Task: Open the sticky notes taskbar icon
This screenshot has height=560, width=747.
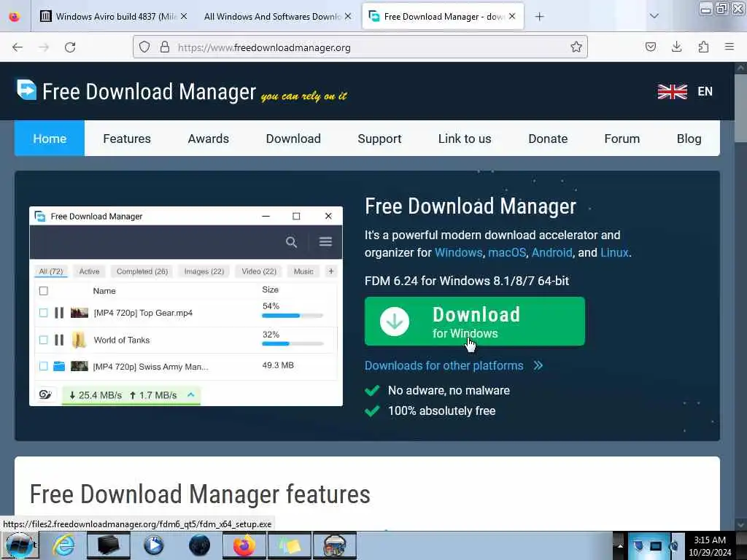Action: pos(289,545)
